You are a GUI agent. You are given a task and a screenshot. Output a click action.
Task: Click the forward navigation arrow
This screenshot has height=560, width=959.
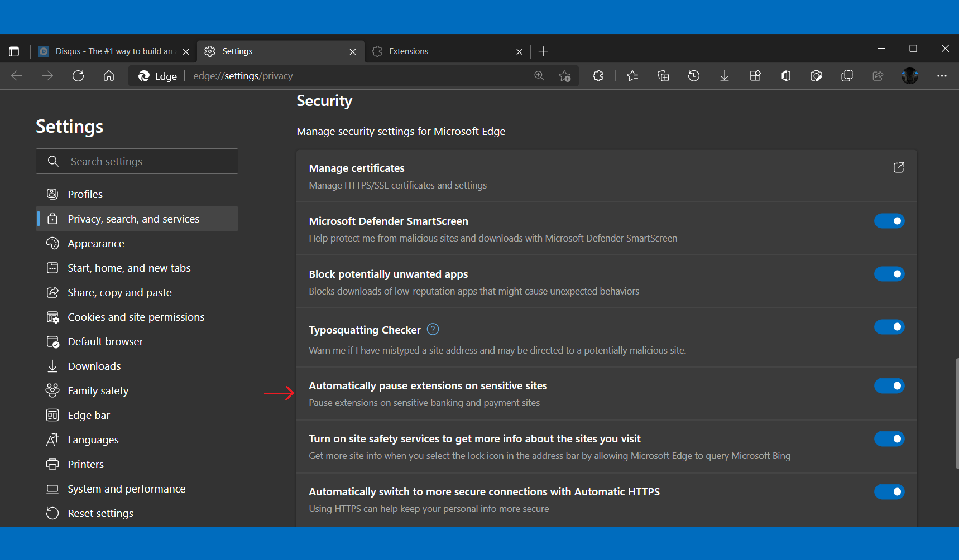pos(47,76)
